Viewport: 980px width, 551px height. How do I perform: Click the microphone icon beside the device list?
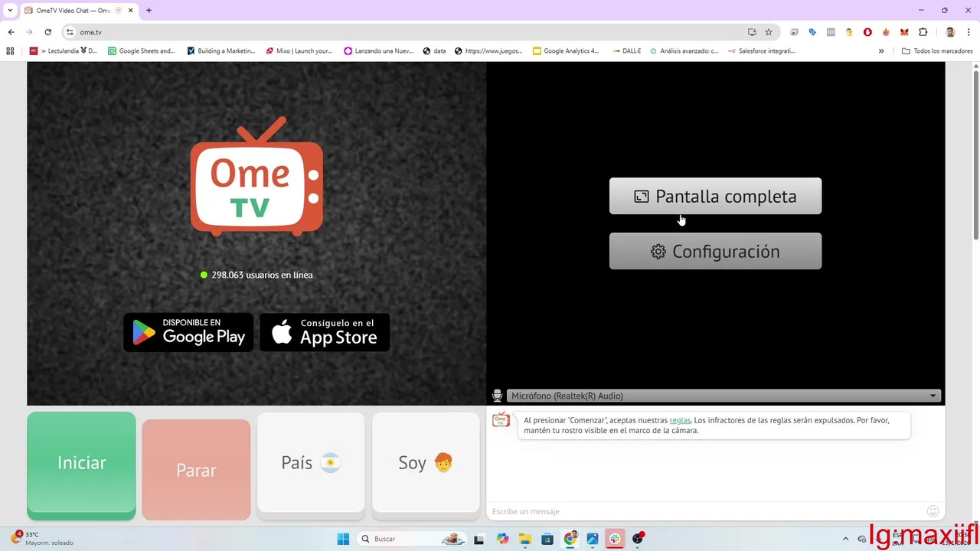point(497,396)
